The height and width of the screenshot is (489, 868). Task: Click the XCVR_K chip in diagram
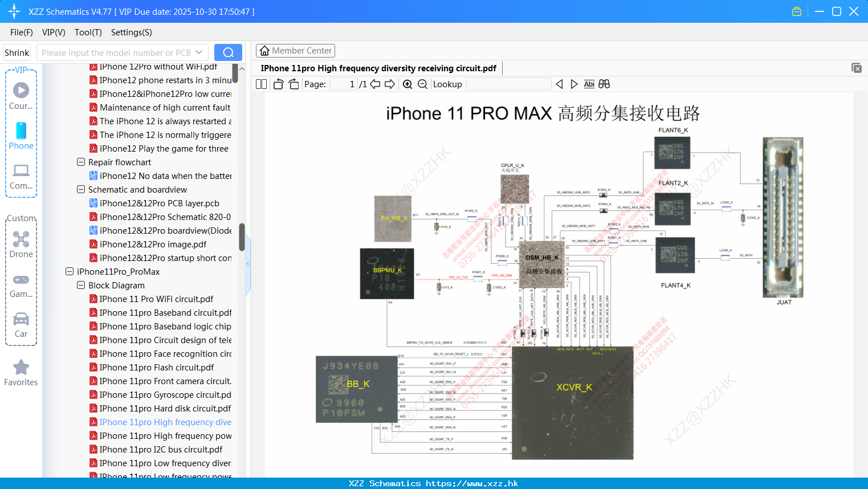(x=573, y=402)
